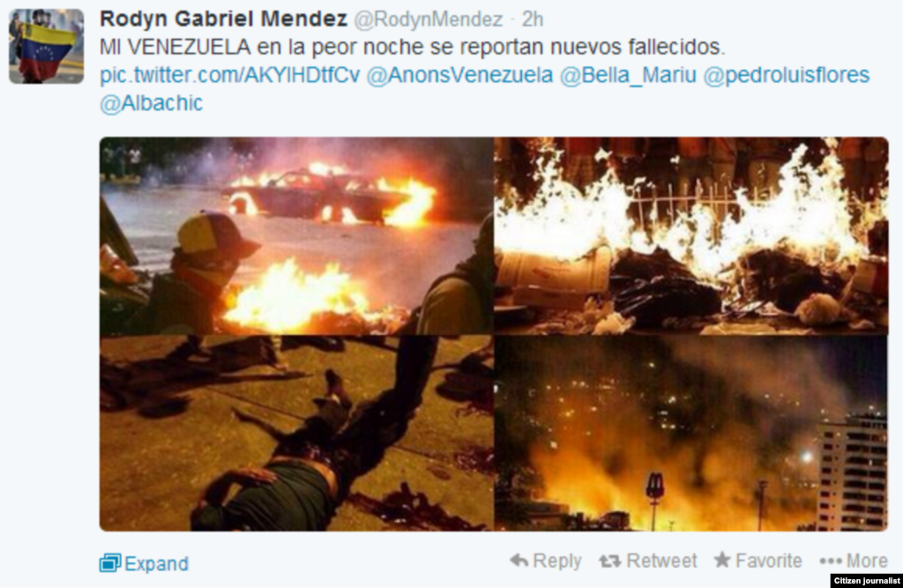Click the Retweet text button
The height and width of the screenshot is (588, 903).
[661, 561]
